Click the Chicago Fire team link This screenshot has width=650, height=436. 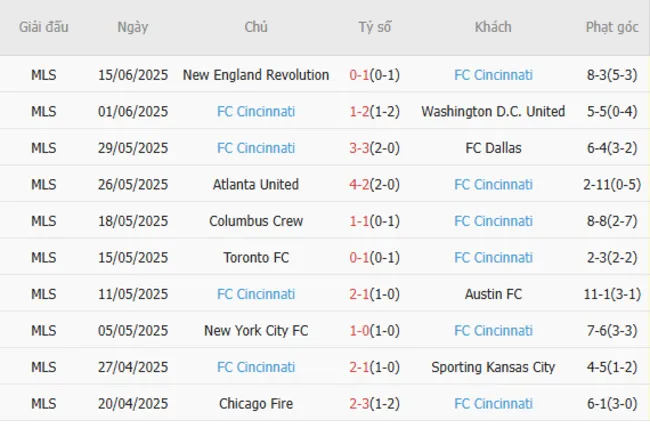click(x=256, y=403)
